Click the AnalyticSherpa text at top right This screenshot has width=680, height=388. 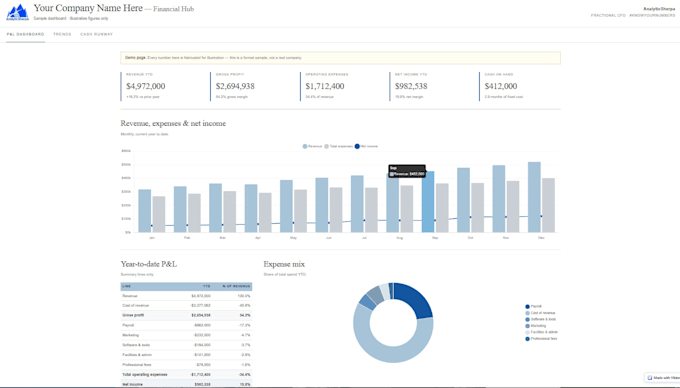(659, 9)
